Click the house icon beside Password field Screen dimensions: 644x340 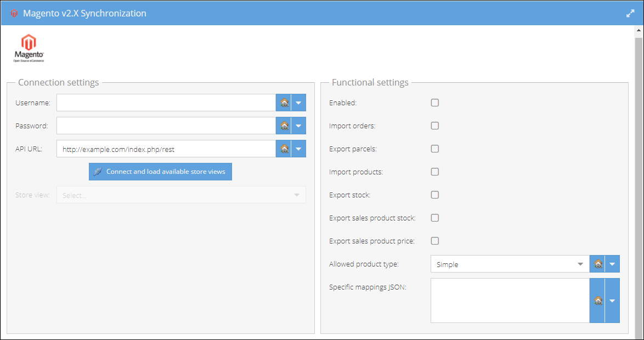point(284,126)
